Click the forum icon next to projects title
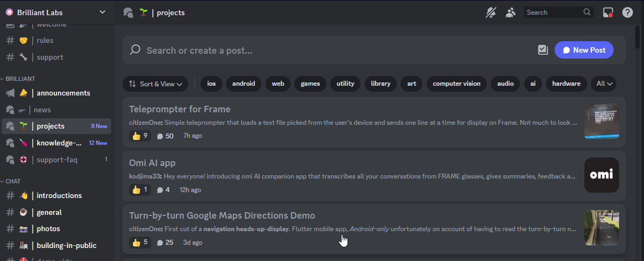The width and height of the screenshot is (644, 261). point(128,12)
